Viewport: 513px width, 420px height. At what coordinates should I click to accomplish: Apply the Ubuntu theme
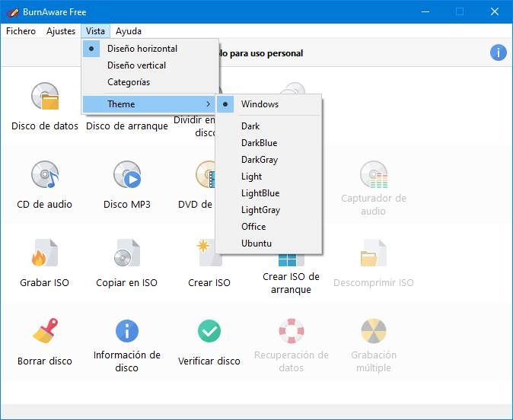[269, 243]
